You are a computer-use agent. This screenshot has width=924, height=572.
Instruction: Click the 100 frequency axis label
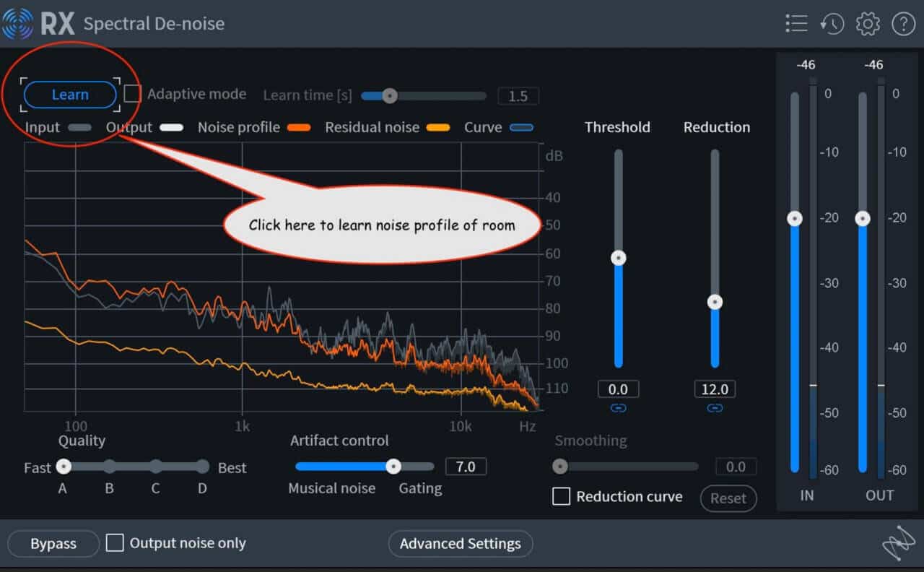click(x=76, y=426)
